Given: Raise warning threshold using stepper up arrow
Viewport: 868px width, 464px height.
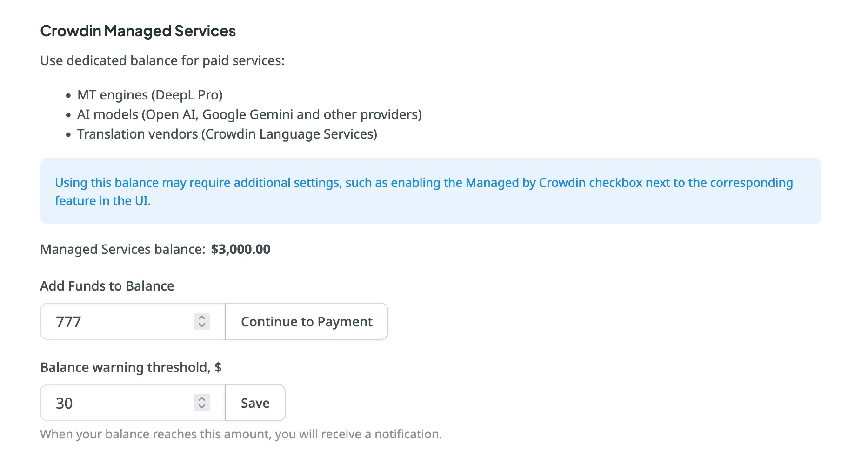Looking at the screenshot, I should [x=202, y=399].
